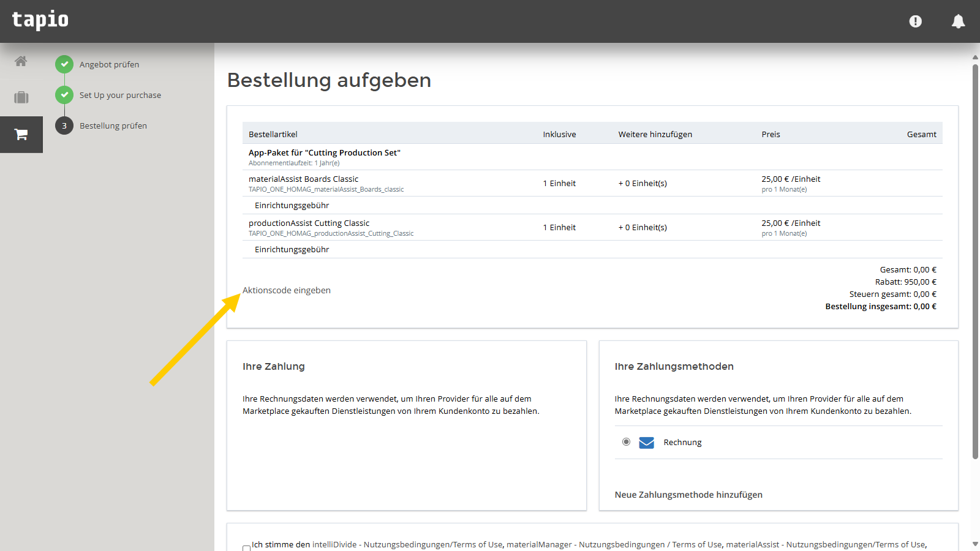Open the alert exclamation icon

(x=915, y=21)
